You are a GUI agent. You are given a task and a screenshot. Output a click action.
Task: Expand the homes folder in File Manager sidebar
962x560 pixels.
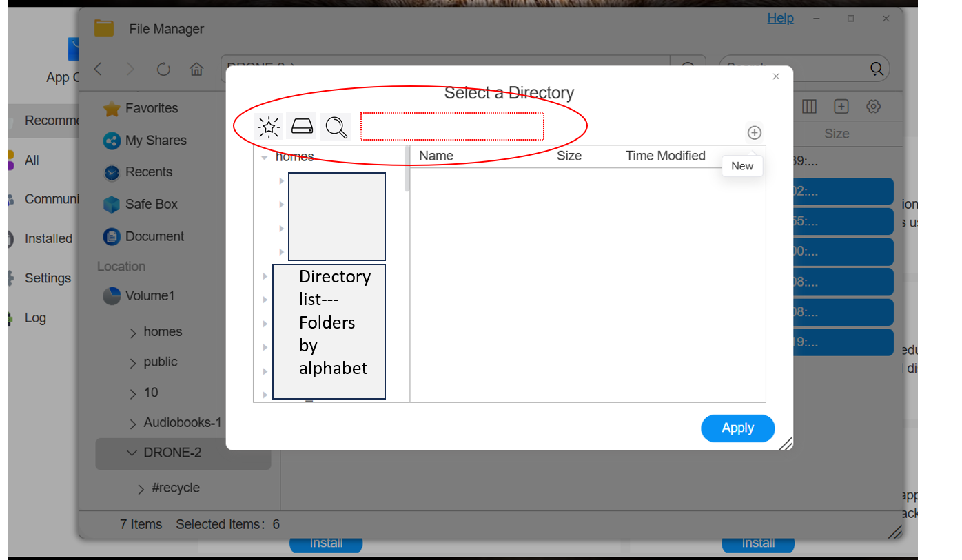pos(133,333)
